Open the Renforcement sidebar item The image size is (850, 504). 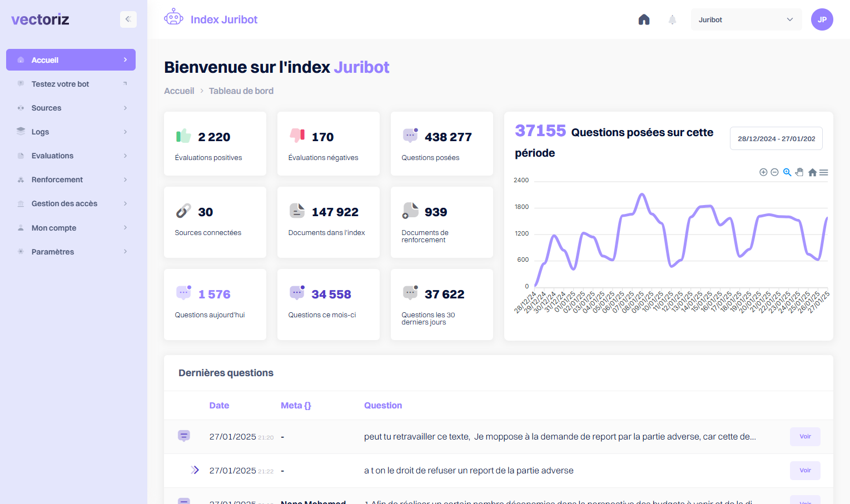point(71,179)
